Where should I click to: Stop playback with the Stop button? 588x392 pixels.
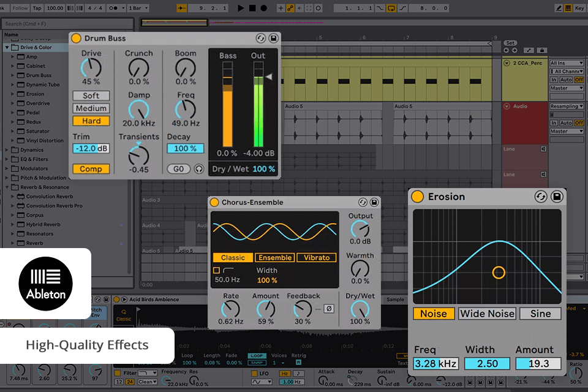point(252,8)
